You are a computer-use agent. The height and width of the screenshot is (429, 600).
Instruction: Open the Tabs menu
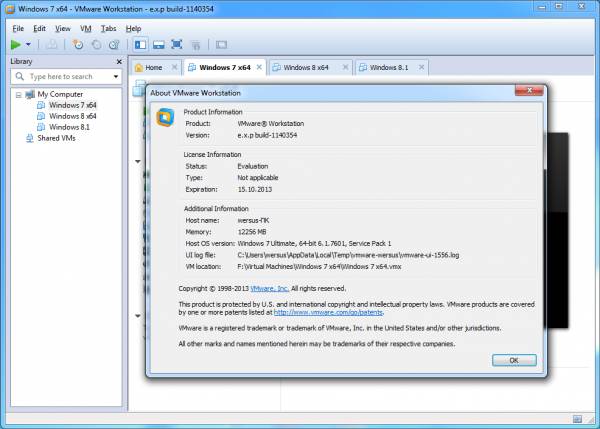(x=108, y=29)
